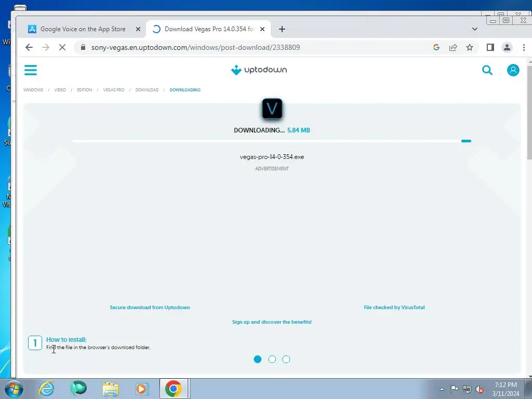Open the media player in the taskbar
532x399 pixels.
pyautogui.click(x=141, y=389)
